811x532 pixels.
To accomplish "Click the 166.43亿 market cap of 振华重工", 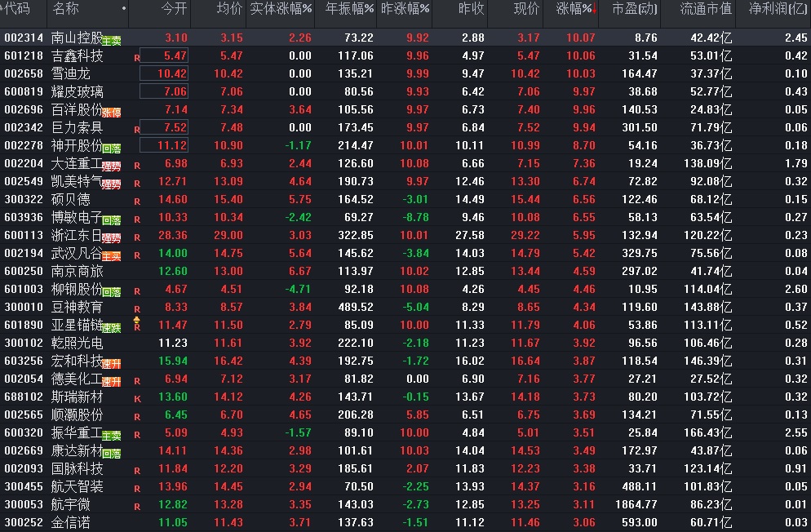I will tap(707, 432).
